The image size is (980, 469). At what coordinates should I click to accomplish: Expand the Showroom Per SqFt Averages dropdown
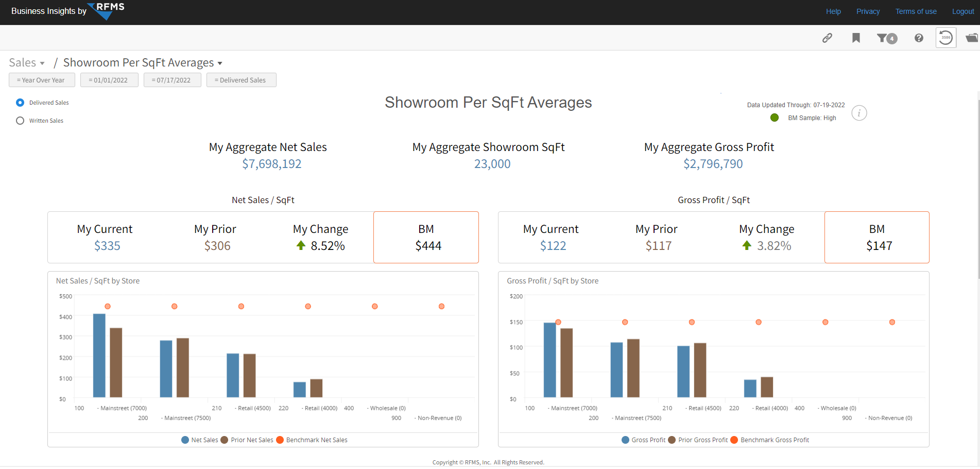(143, 63)
